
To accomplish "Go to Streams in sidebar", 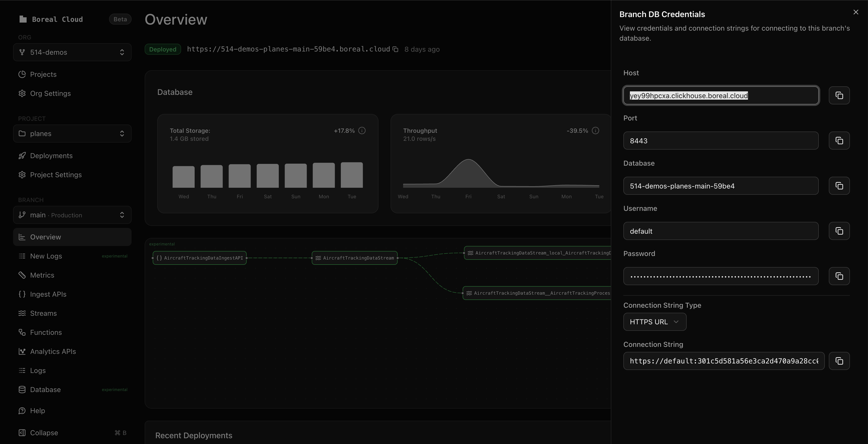I will click(43, 313).
